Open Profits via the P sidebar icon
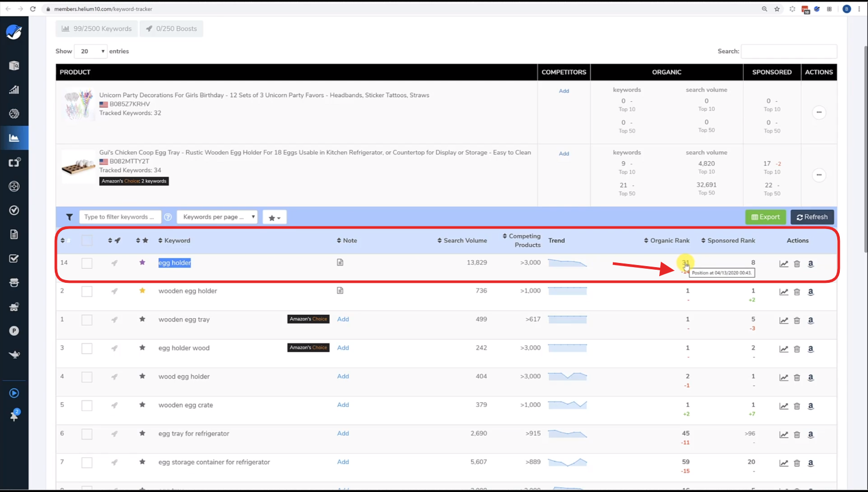Screen dimensions: 868x492 click(14, 331)
